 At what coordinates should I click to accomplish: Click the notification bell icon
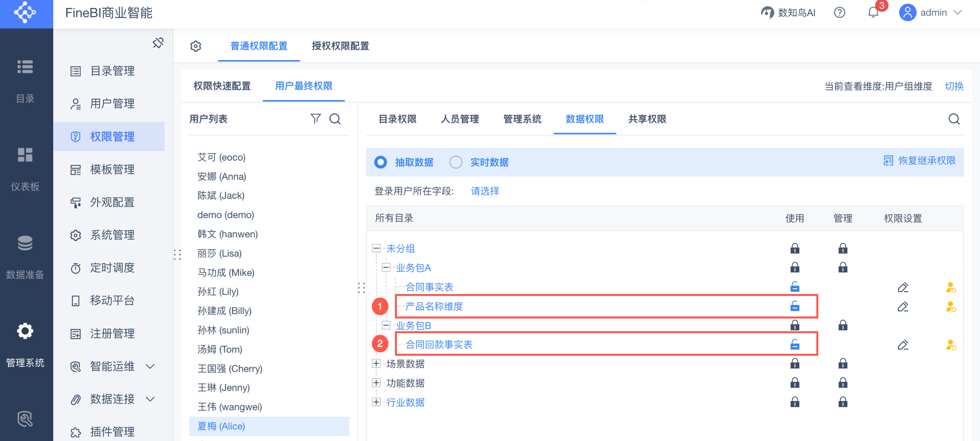click(873, 12)
